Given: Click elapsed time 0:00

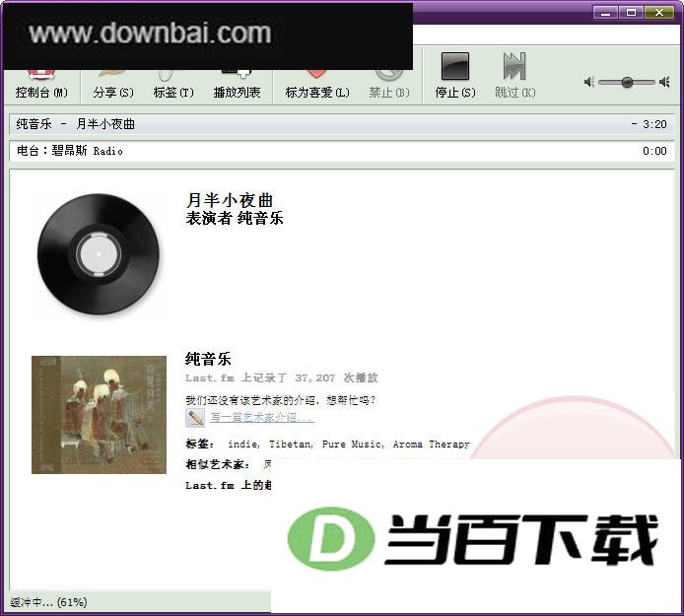Looking at the screenshot, I should pos(654,151).
